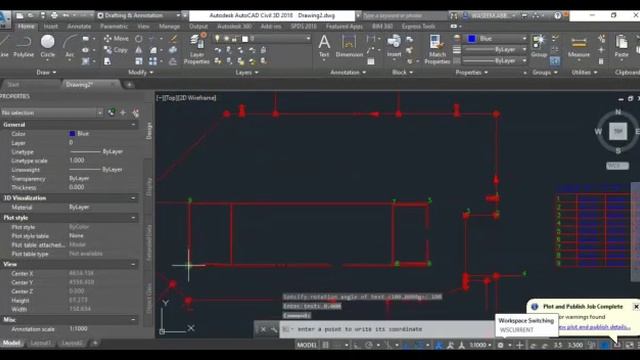Toggle the layer freeze sun icon
640x360 pixels.
tap(226, 38)
